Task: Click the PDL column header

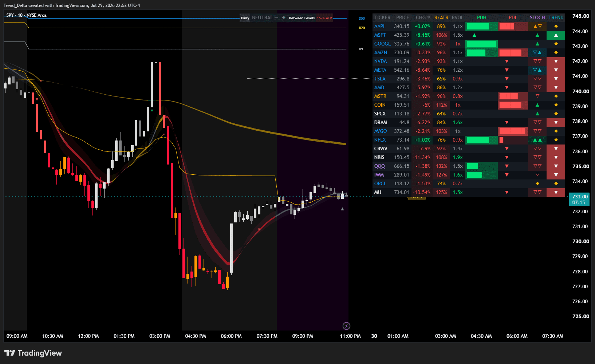Action: tap(513, 17)
